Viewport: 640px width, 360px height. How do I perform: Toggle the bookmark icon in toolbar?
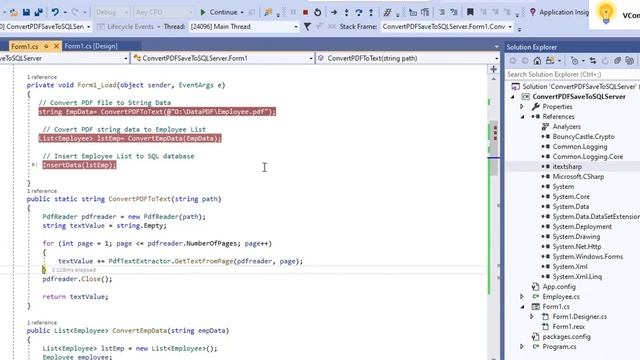[470, 12]
